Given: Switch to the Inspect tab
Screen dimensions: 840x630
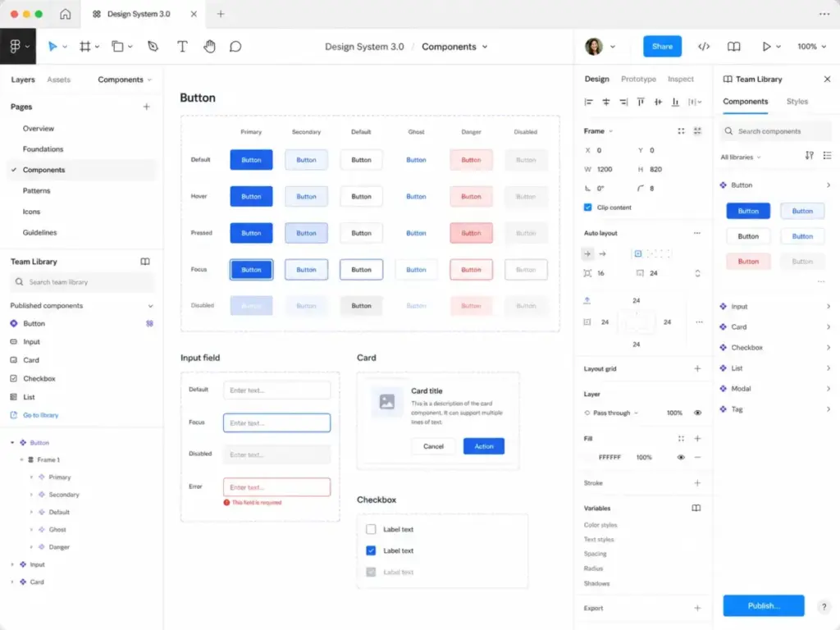Looking at the screenshot, I should (x=680, y=79).
